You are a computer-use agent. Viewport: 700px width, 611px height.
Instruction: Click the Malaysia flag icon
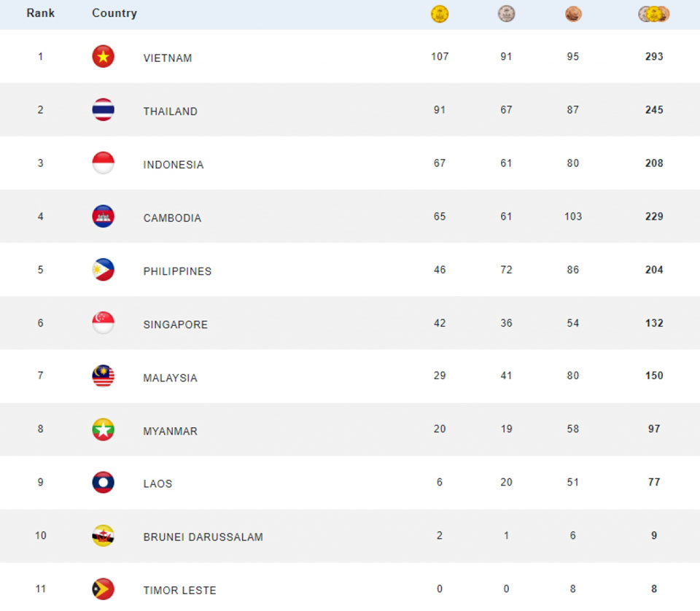point(103,376)
